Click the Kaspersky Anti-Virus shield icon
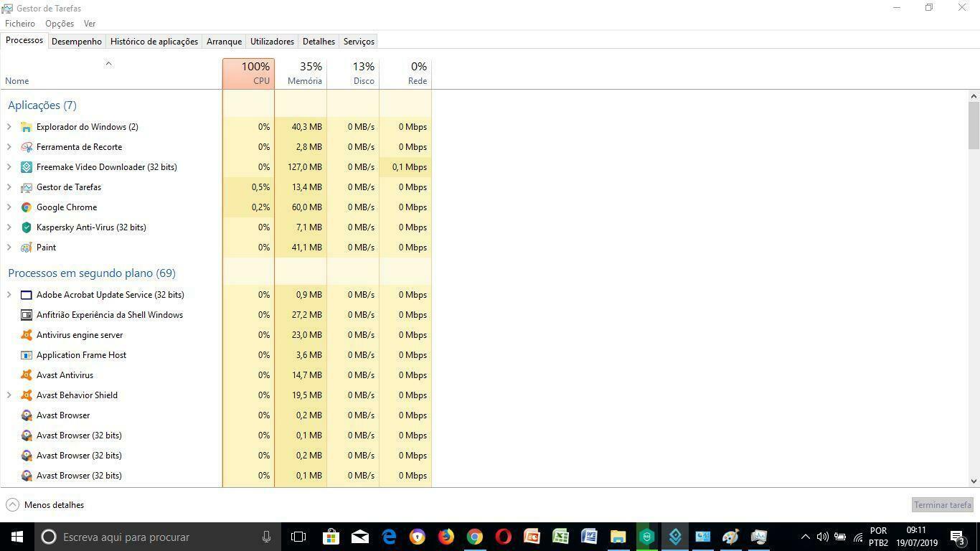 (27, 227)
